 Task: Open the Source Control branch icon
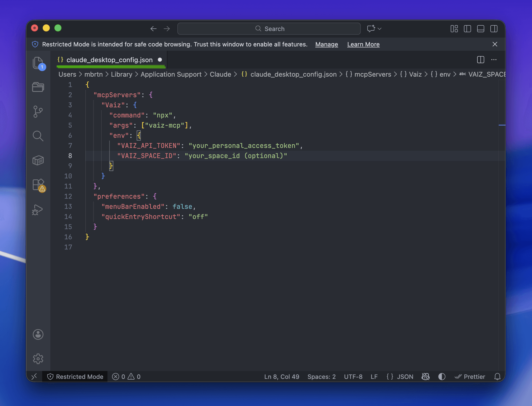point(38,112)
